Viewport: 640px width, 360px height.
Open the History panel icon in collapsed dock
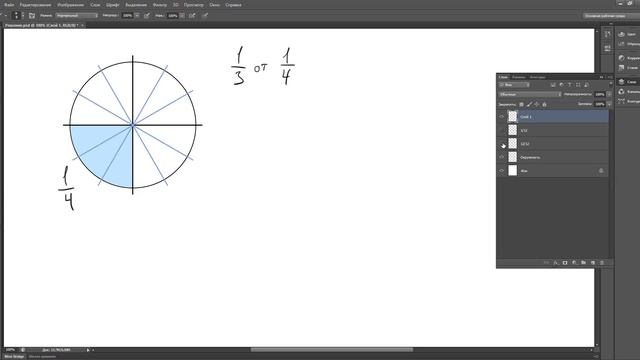[607, 34]
